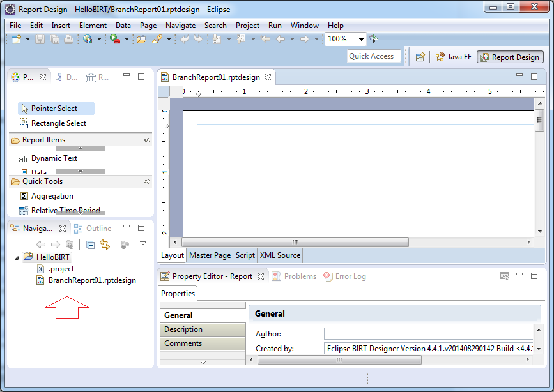Select the General property category
This screenshot has width=554, height=392.
[x=203, y=315]
